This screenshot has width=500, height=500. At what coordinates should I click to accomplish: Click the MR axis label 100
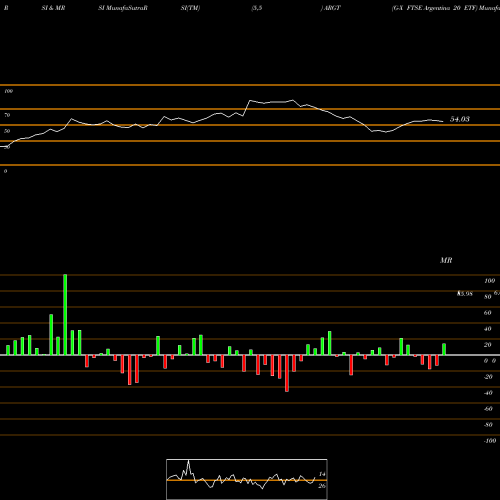[489, 281]
